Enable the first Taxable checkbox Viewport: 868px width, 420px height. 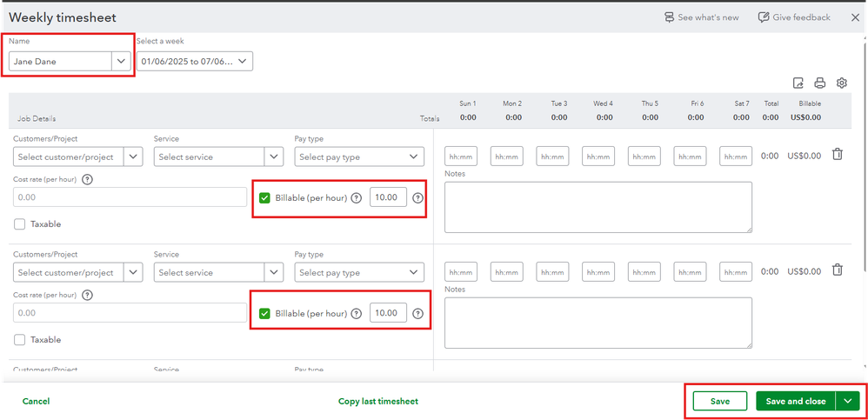point(20,223)
